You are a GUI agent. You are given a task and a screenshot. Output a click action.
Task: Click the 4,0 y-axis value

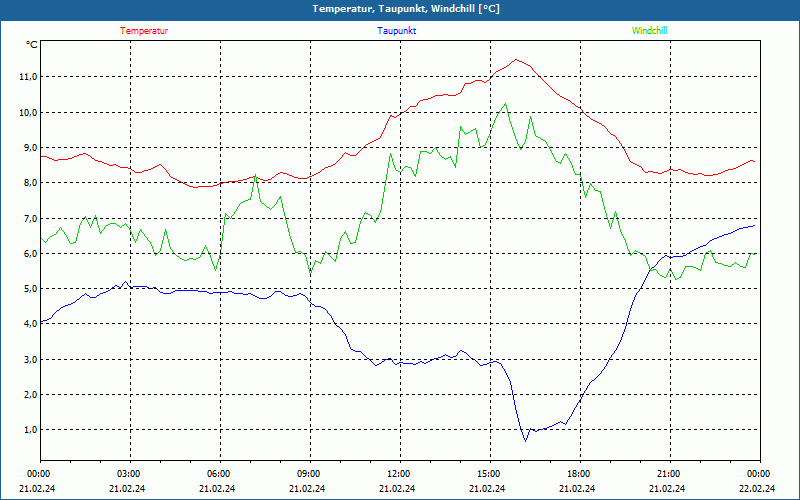(30, 323)
